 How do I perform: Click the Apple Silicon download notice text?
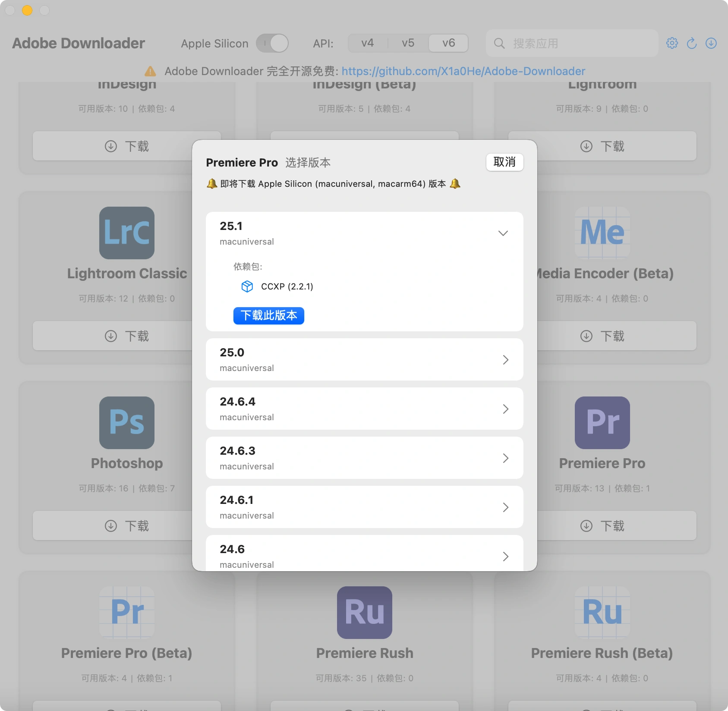[333, 184]
